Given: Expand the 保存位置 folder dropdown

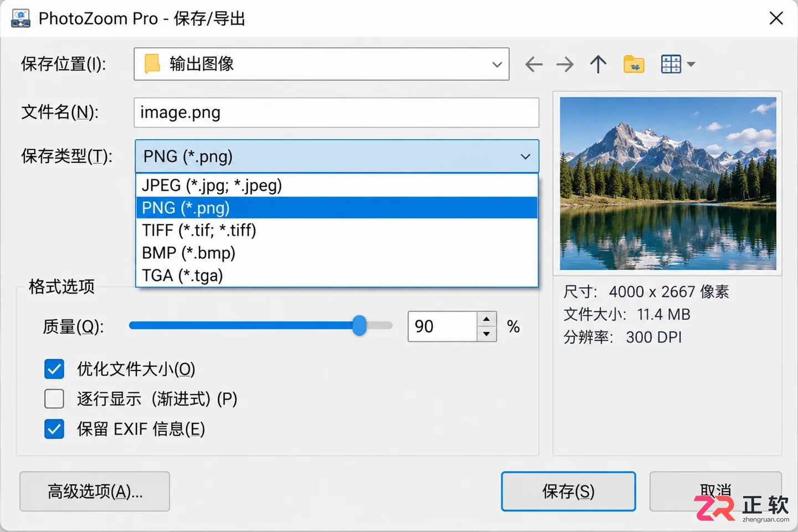Looking at the screenshot, I should (x=497, y=64).
